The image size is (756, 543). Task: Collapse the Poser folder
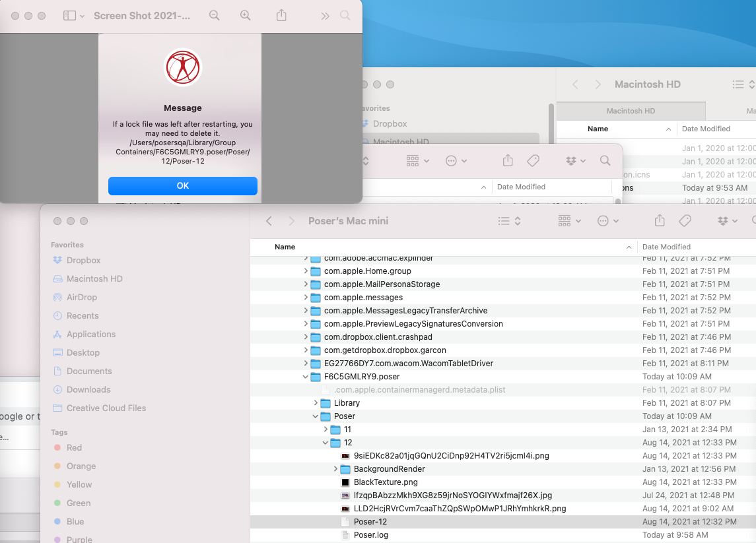316,416
